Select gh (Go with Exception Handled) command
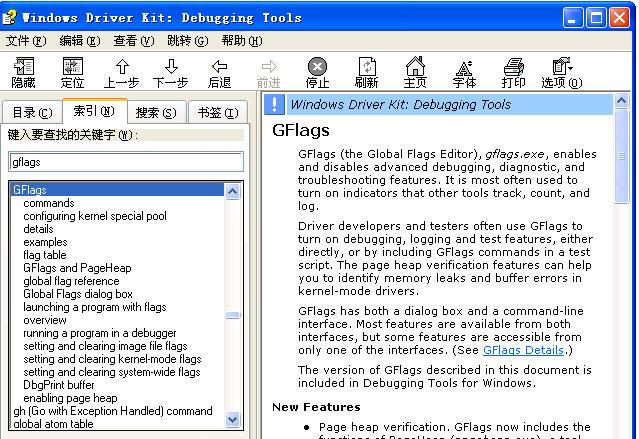The height and width of the screenshot is (439, 639). (x=113, y=411)
